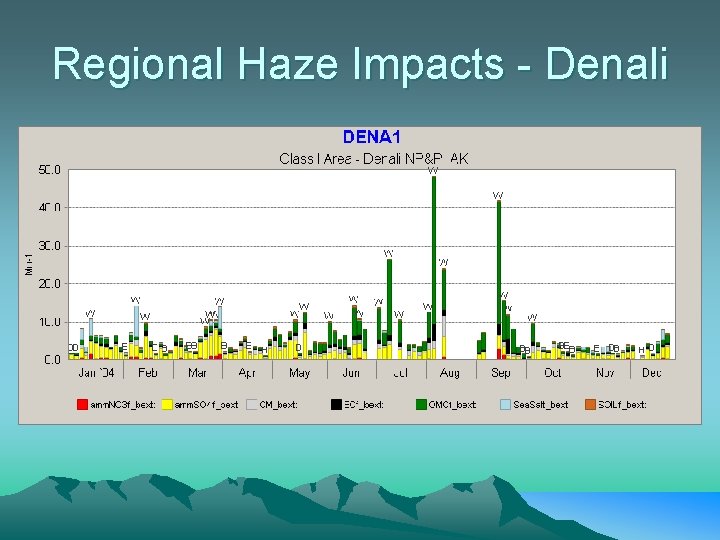The height and width of the screenshot is (540, 720).
Task: Click the 10.0 y-axis value
Action: point(50,322)
